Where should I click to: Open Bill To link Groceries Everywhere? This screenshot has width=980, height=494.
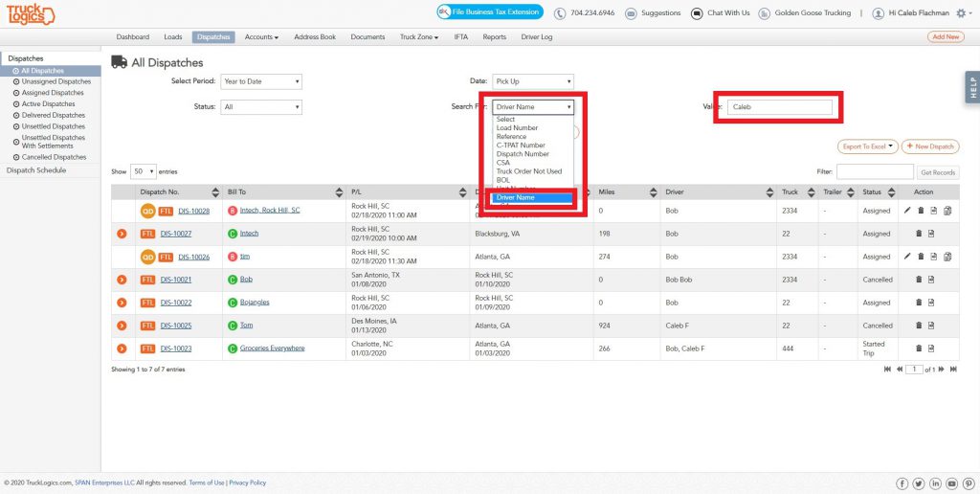[273, 348]
